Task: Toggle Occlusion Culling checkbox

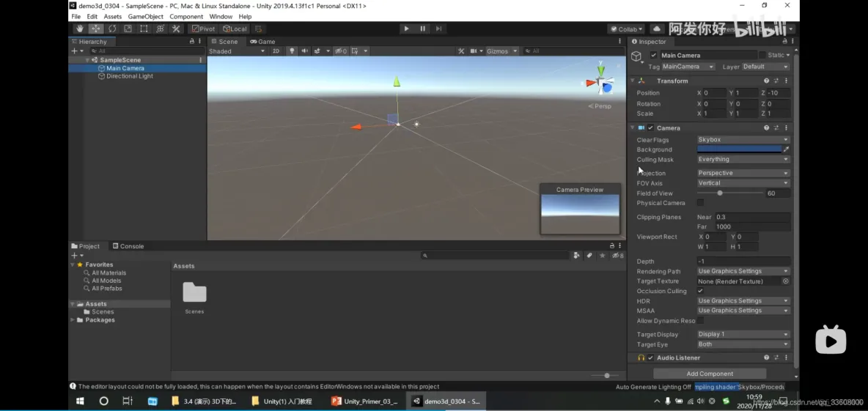Action: click(x=700, y=291)
